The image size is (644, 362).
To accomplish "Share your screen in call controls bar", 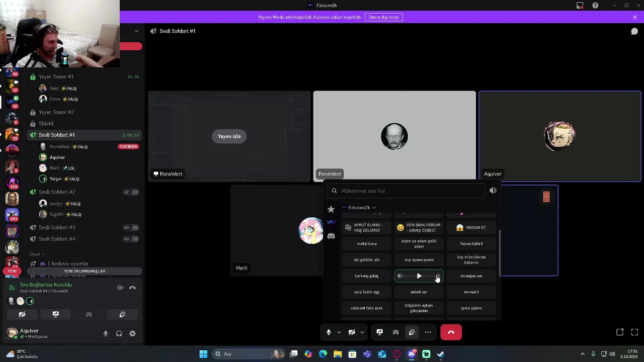I will (380, 332).
